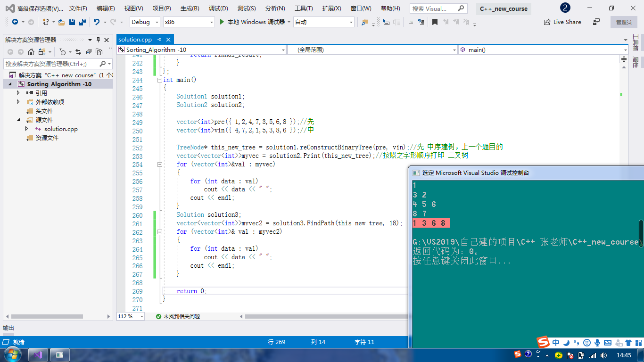Open the 生成(B) build menu
This screenshot has width=644, height=362.
(190, 8)
